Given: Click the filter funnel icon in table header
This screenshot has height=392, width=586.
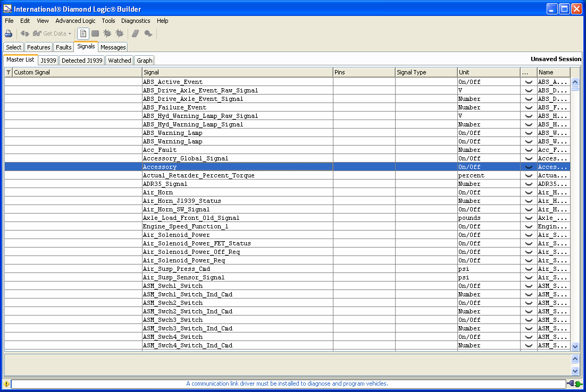Looking at the screenshot, I should point(8,72).
